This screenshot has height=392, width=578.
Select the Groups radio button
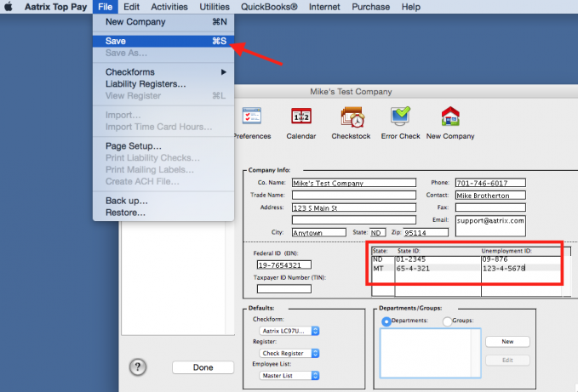[x=448, y=321]
